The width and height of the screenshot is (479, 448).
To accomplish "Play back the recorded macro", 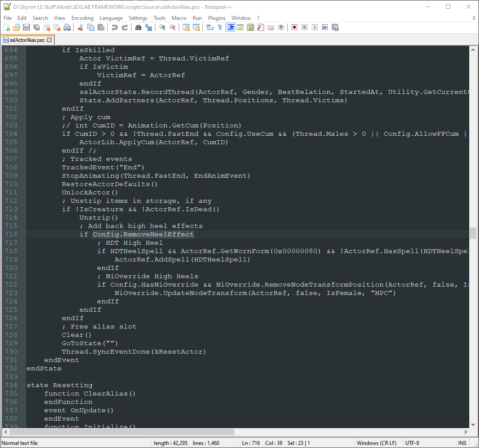I will pyautogui.click(x=314, y=27).
